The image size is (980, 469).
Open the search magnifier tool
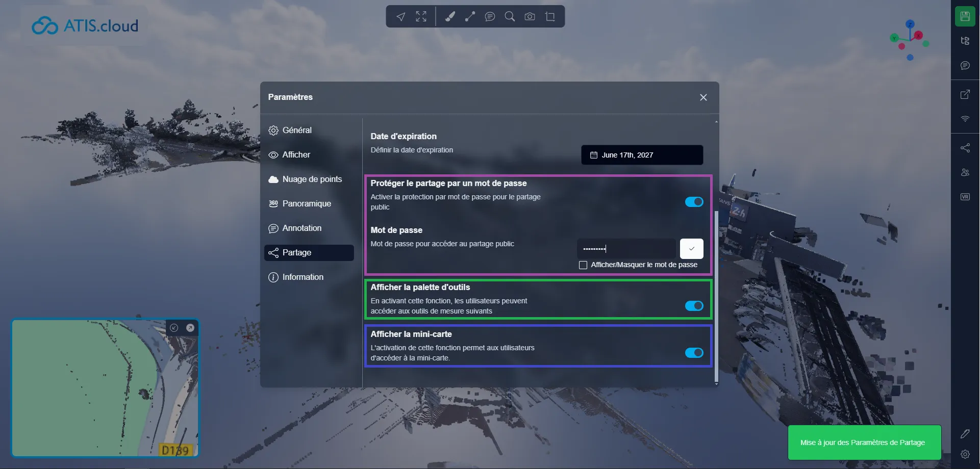point(510,17)
